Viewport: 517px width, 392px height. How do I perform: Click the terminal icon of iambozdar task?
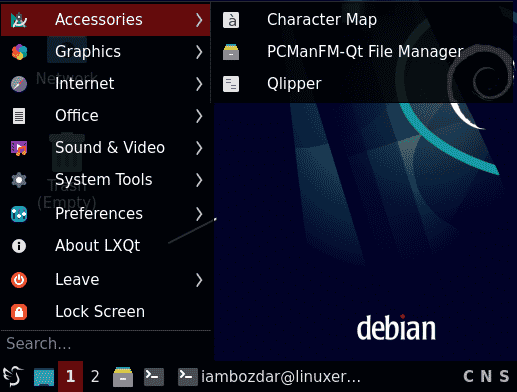(188, 377)
